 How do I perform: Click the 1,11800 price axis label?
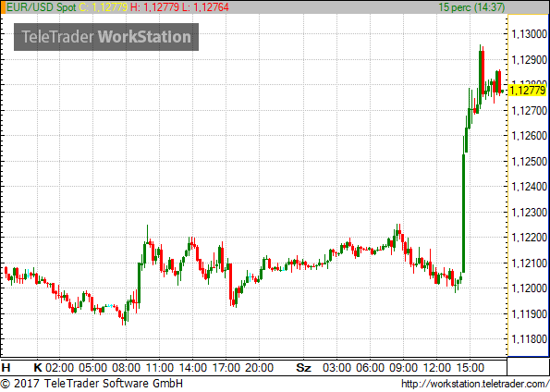tap(530, 339)
